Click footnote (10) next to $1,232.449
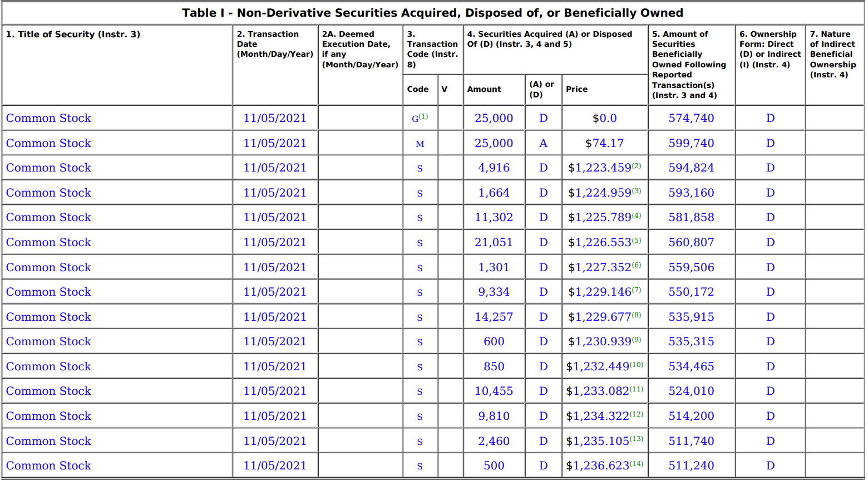Screen dimensions: 868x480 (x=637, y=365)
